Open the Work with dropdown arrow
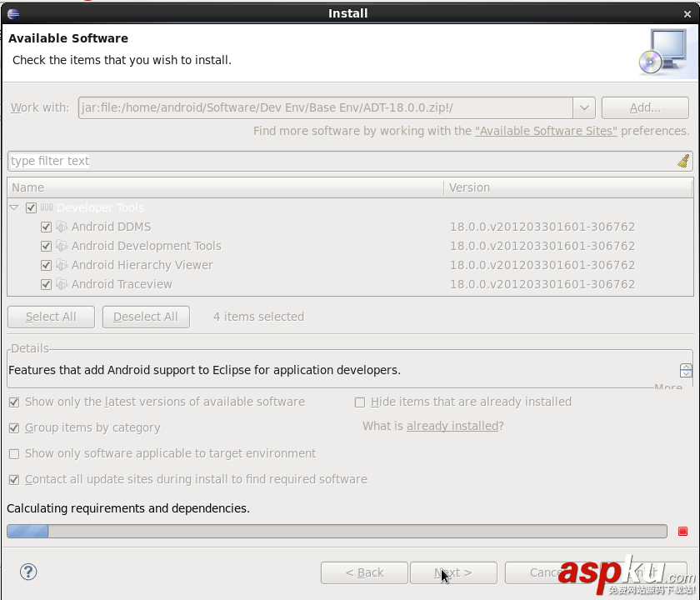This screenshot has height=600, width=700. click(x=584, y=108)
